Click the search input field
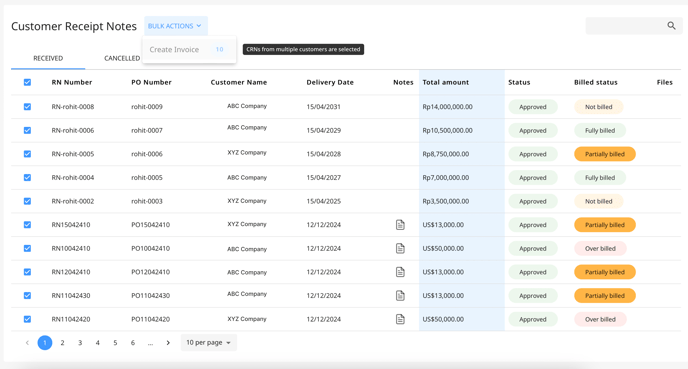 point(626,26)
